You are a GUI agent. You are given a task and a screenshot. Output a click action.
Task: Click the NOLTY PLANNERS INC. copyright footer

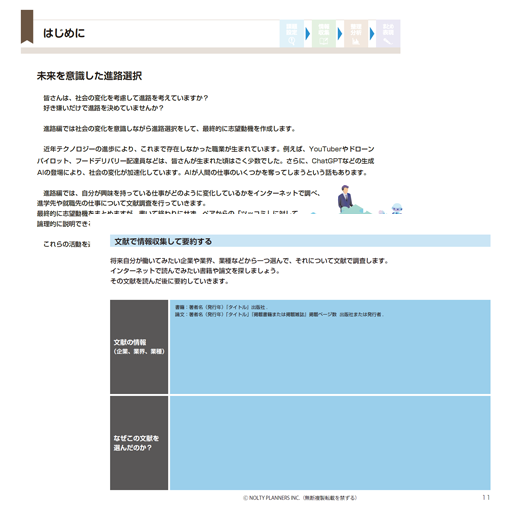300,498
